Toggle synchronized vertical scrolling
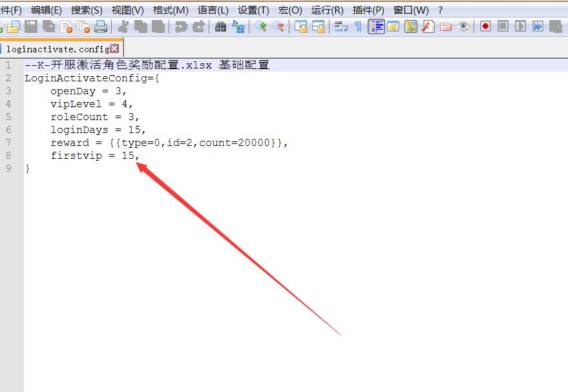 click(x=300, y=26)
